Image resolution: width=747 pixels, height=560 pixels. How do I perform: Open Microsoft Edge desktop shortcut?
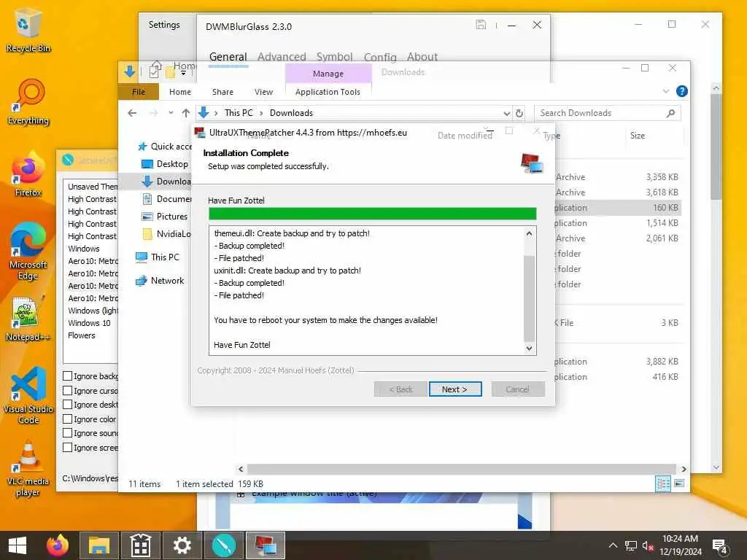(x=28, y=252)
